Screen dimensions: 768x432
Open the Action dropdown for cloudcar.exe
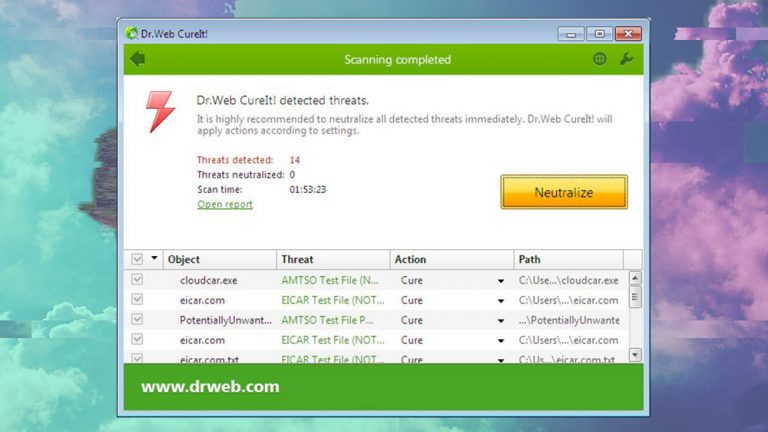click(x=500, y=281)
